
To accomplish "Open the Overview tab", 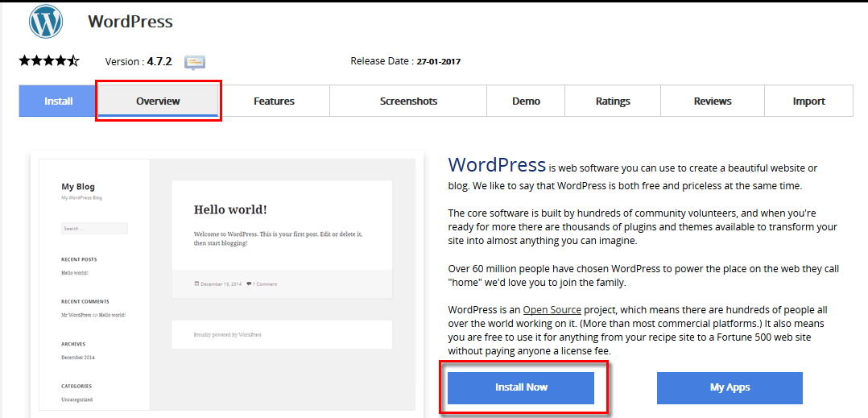I will (159, 101).
